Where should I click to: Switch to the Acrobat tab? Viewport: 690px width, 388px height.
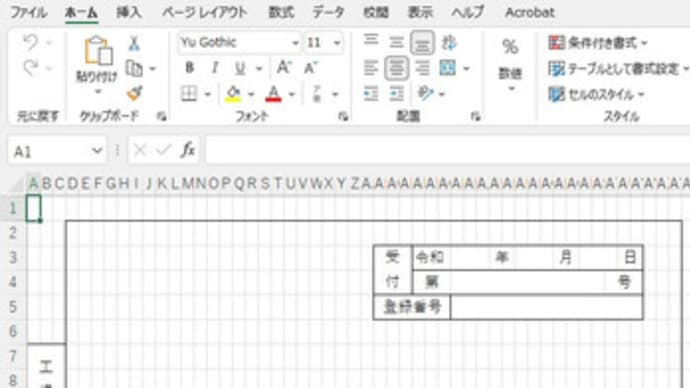click(529, 12)
